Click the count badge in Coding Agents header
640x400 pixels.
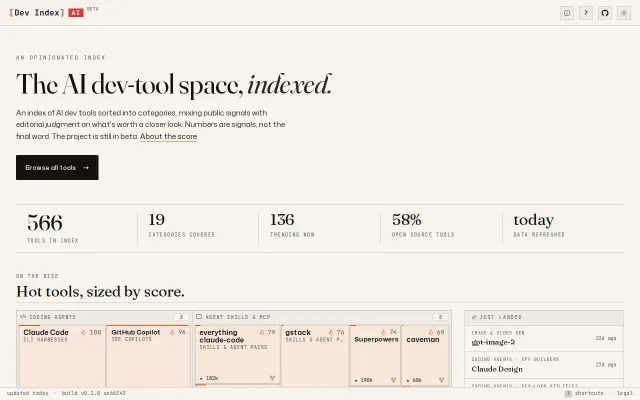pos(181,317)
